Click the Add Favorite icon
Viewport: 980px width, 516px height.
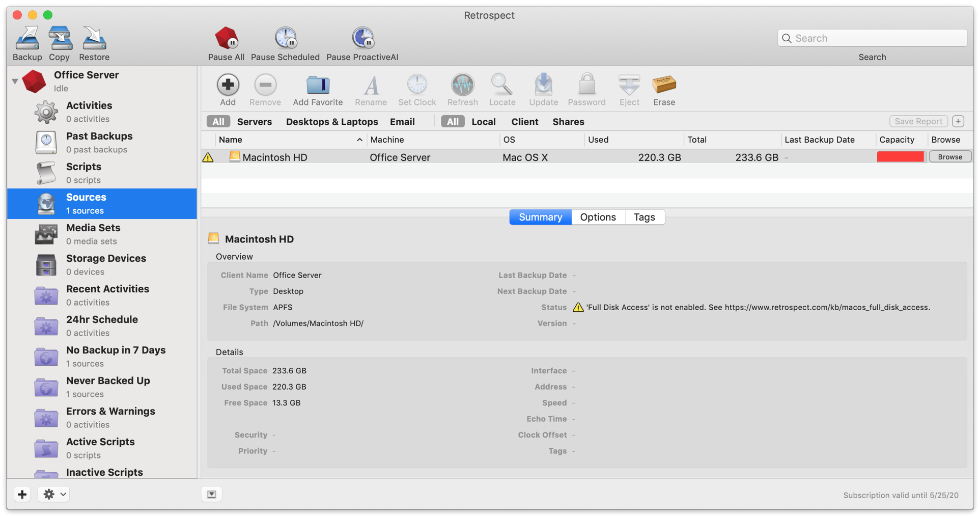coord(317,89)
